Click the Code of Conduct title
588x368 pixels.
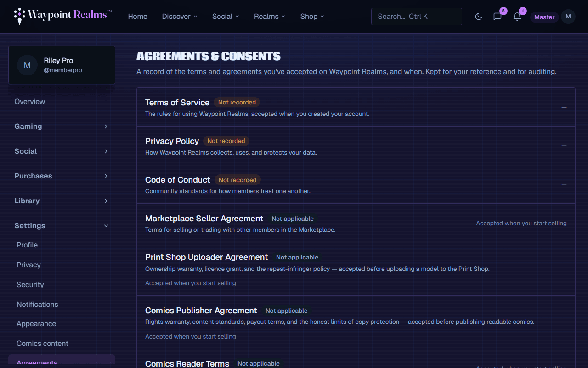point(178,180)
